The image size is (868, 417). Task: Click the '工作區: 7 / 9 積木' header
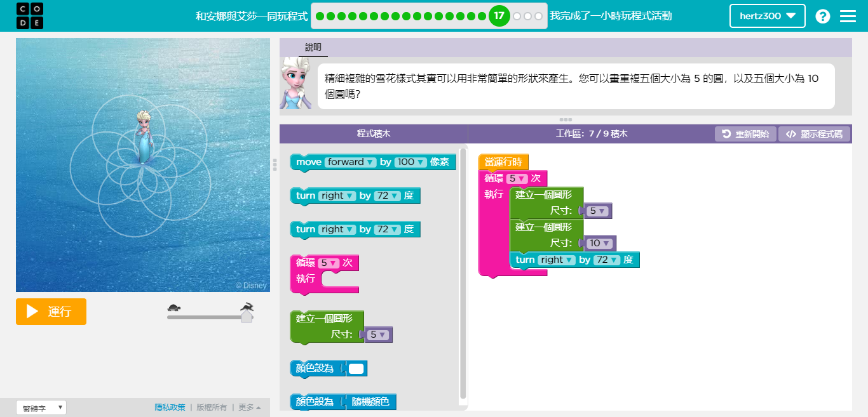point(592,134)
